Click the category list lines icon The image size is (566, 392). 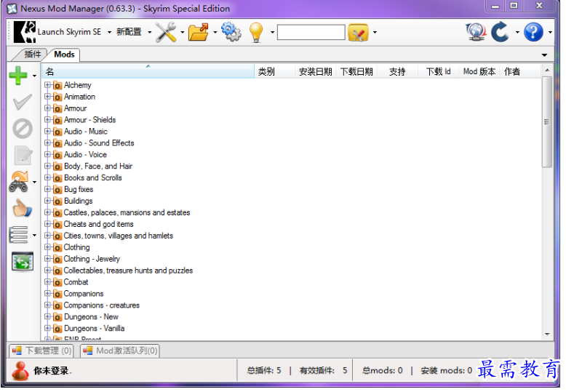pyautogui.click(x=18, y=235)
